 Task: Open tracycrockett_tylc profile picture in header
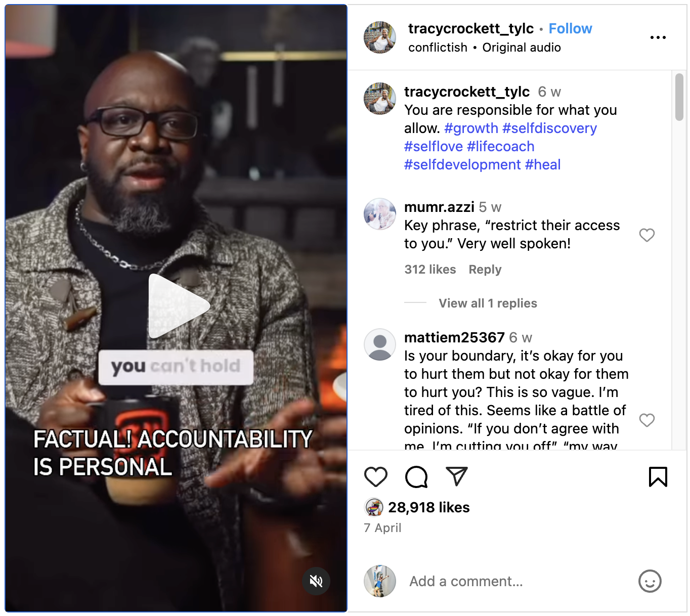click(380, 37)
